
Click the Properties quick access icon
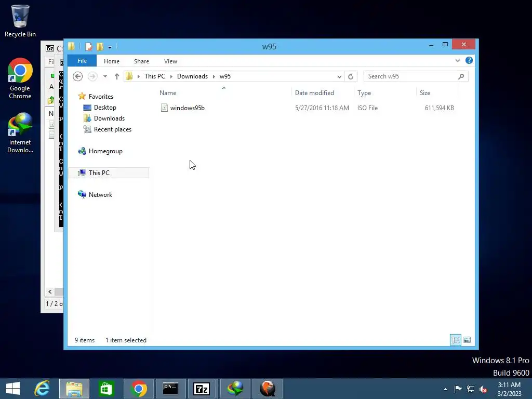(88, 47)
